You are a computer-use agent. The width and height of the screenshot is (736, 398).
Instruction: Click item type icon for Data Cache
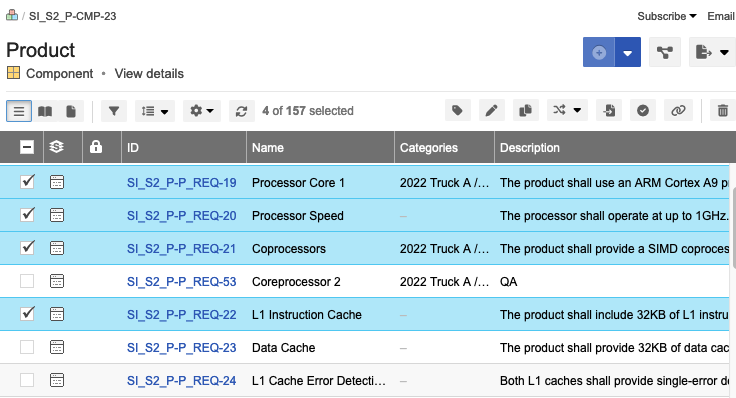pos(57,347)
